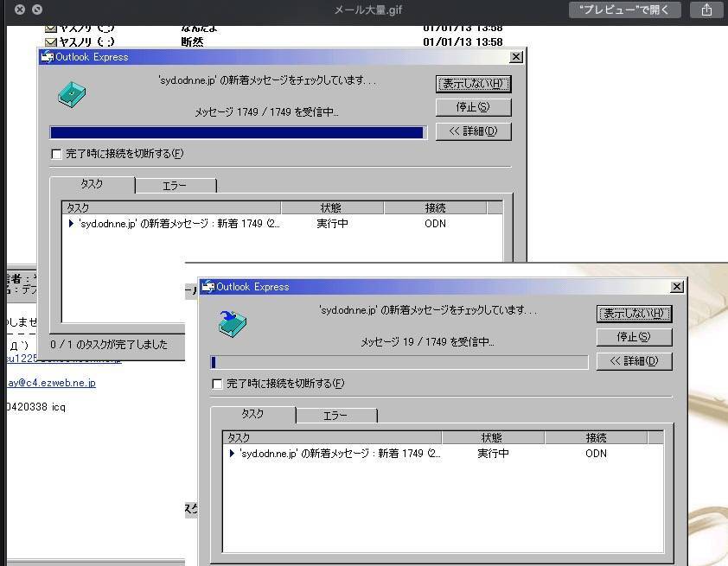Viewport: 728px width, 566px height.
Task: Select the syd.odn.ne.jp task row in the back dialog
Action: (282, 224)
